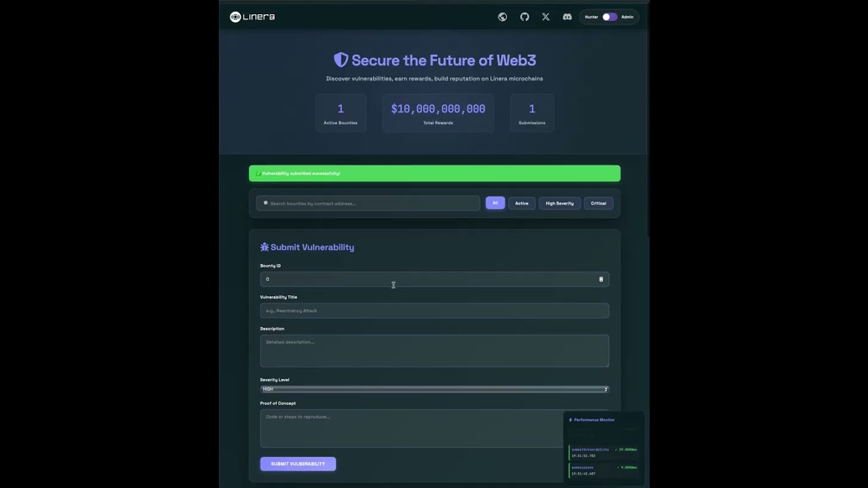868x488 pixels.
Task: Select the Critical filter
Action: click(598, 203)
